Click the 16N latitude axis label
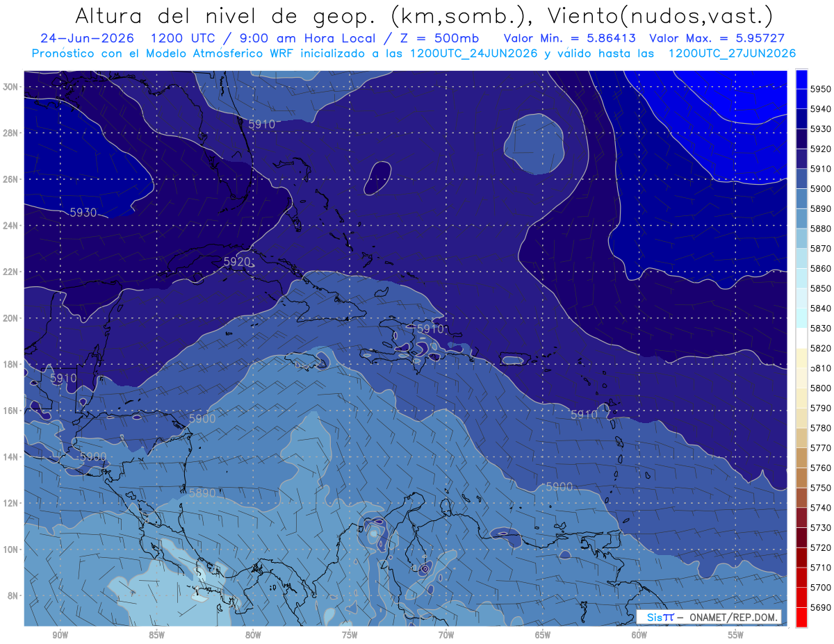 (x=11, y=411)
